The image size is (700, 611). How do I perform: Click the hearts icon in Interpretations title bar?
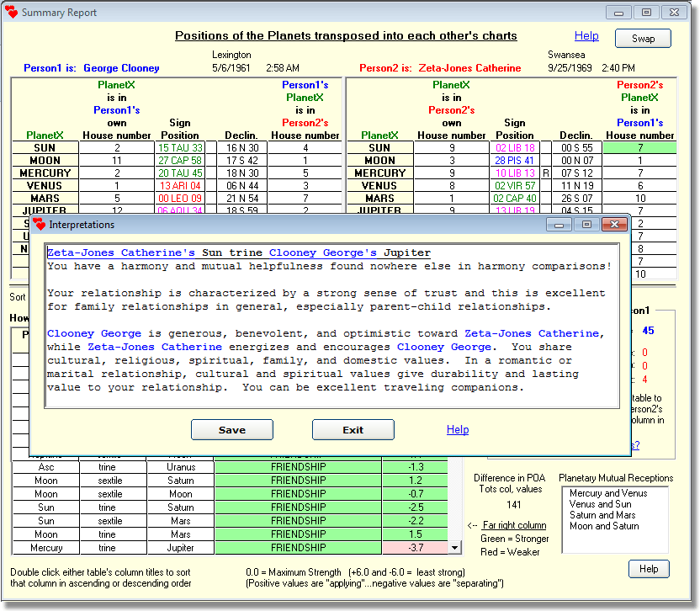tap(39, 225)
